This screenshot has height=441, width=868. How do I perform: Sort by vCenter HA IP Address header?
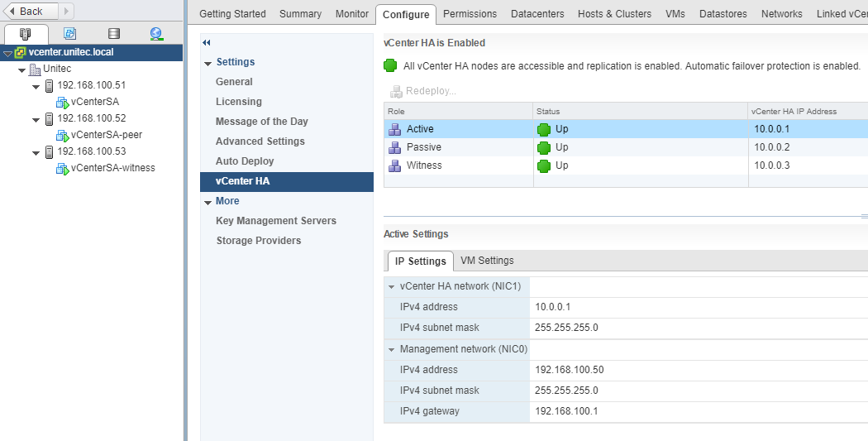click(808, 112)
